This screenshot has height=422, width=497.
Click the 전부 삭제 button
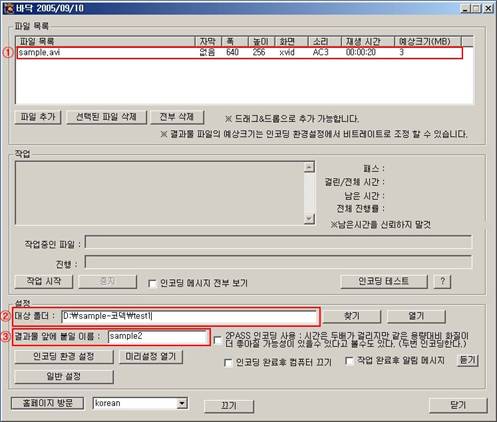click(177, 117)
